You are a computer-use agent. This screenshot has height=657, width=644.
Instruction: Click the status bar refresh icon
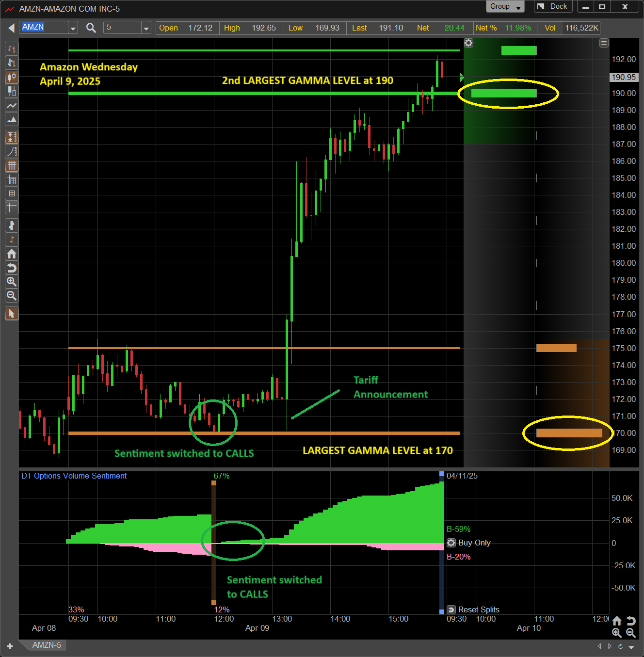point(620,646)
